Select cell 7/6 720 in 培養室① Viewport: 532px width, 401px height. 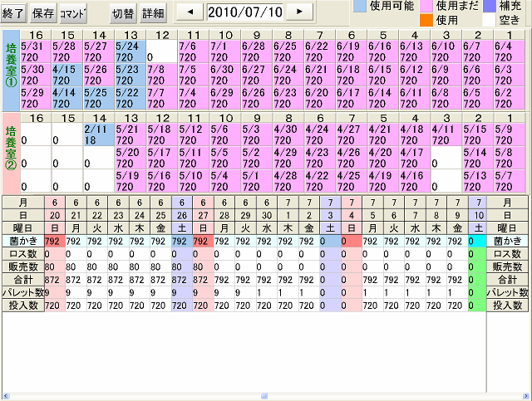click(194, 51)
